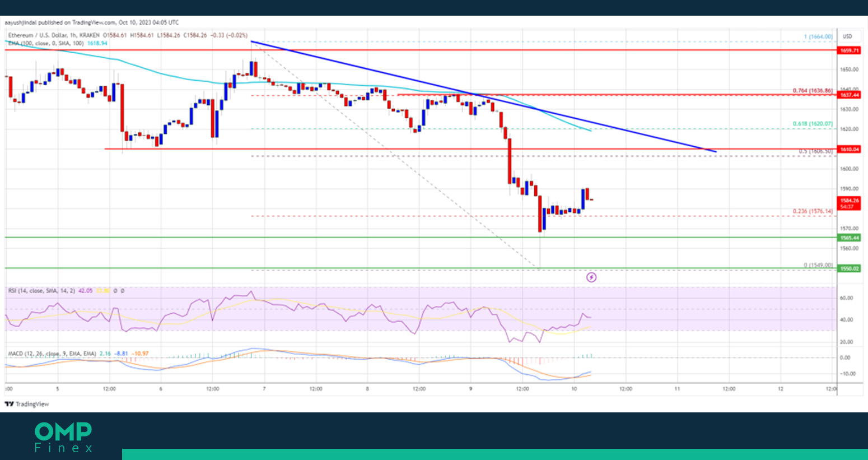Click the EMA (100, close, 0, SMA, 100) legend

45,43
